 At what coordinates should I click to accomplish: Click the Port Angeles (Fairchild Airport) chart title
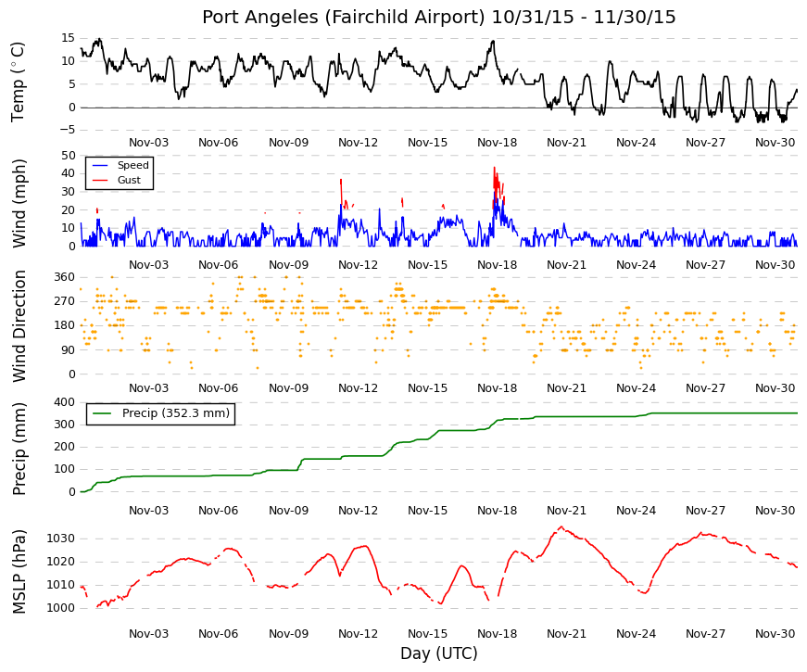pos(438,17)
